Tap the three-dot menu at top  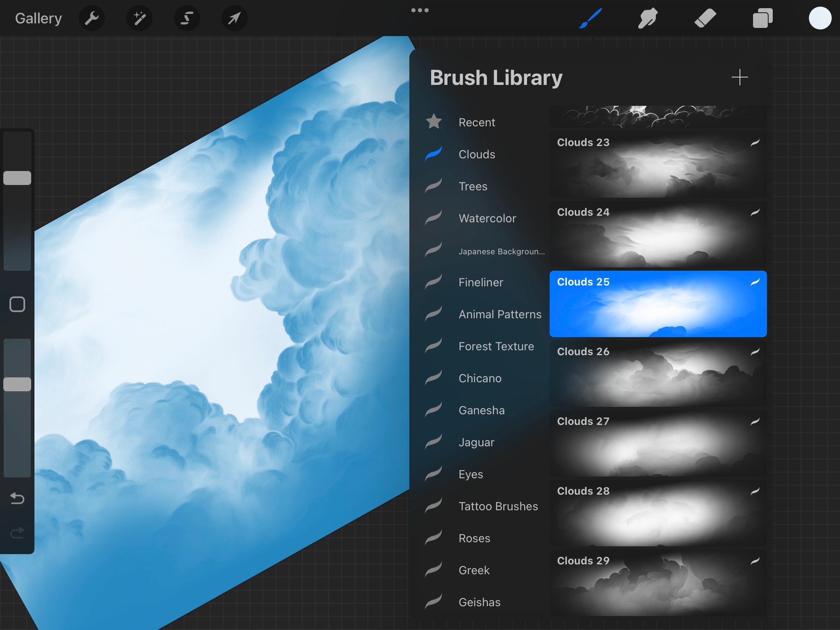click(x=420, y=10)
